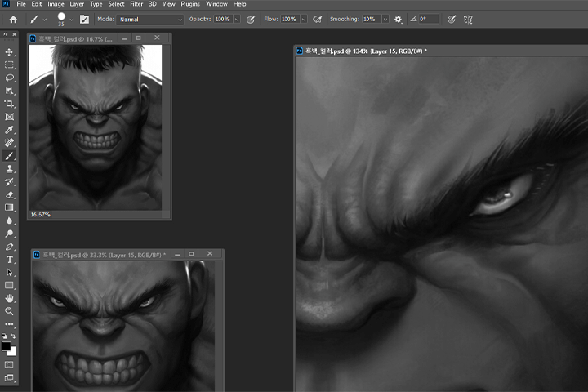Open the Edit menu

[37, 4]
